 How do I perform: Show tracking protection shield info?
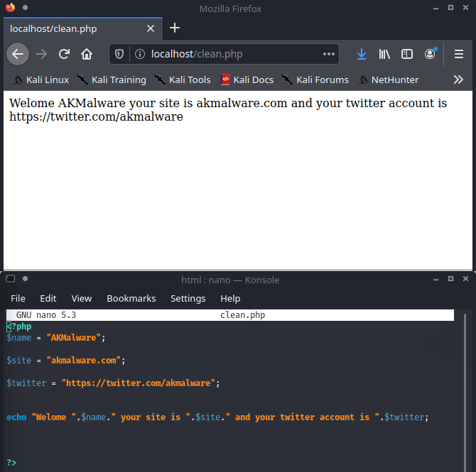(119, 54)
